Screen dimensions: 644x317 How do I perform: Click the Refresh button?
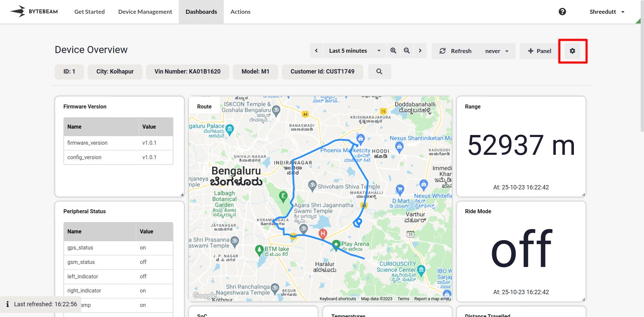click(455, 51)
